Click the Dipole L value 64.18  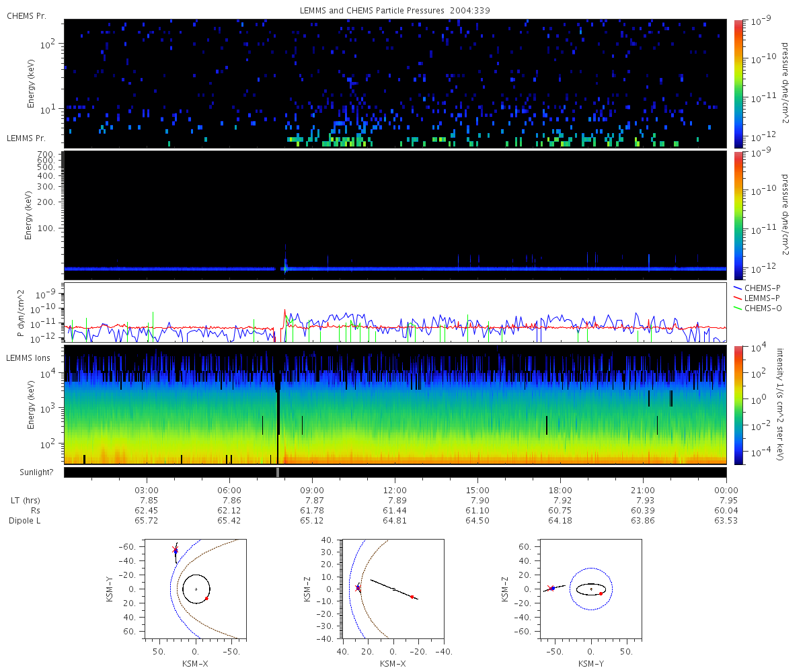click(561, 521)
